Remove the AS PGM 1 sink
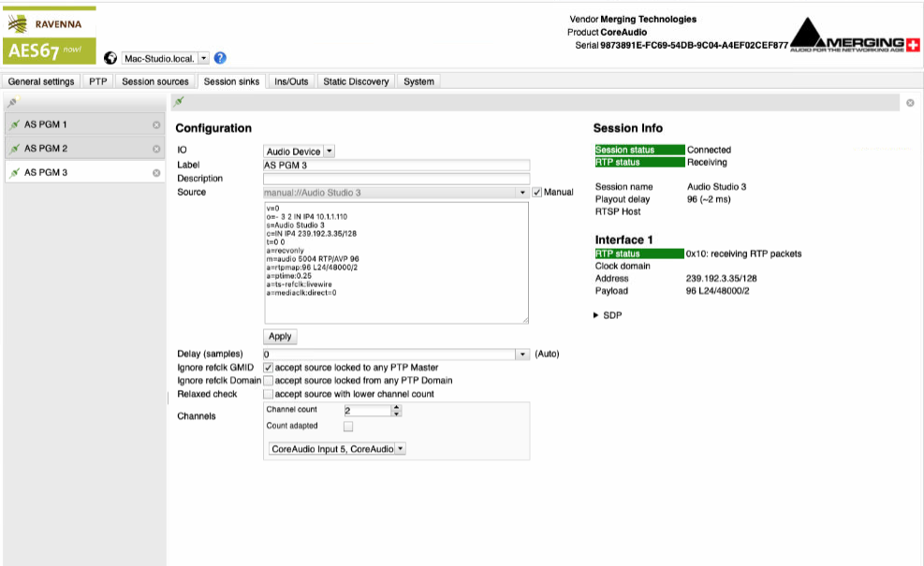The image size is (924, 566). pyautogui.click(x=156, y=124)
